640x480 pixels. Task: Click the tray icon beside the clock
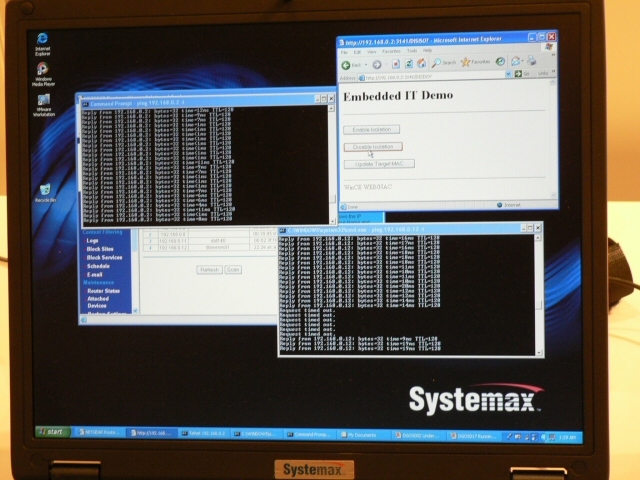click(552, 437)
